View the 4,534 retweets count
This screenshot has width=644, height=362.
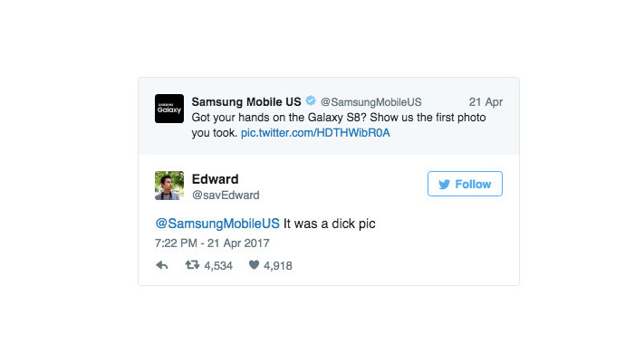pos(218,266)
